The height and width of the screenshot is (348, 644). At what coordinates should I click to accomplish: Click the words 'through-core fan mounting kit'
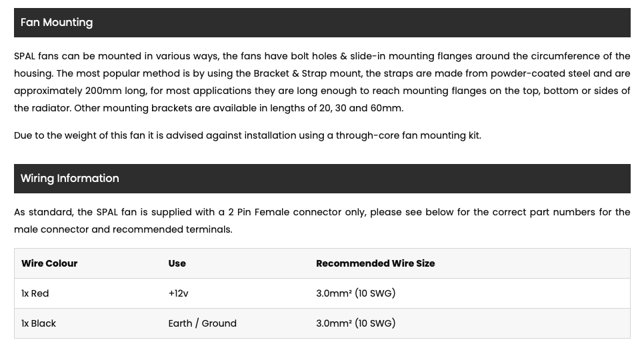pyautogui.click(x=408, y=135)
